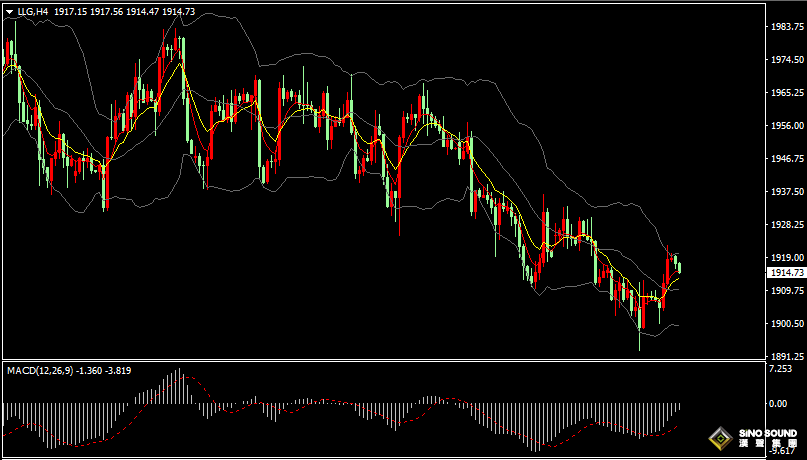
Task: Click the 1974.50 price axis label
Action: 786,60
